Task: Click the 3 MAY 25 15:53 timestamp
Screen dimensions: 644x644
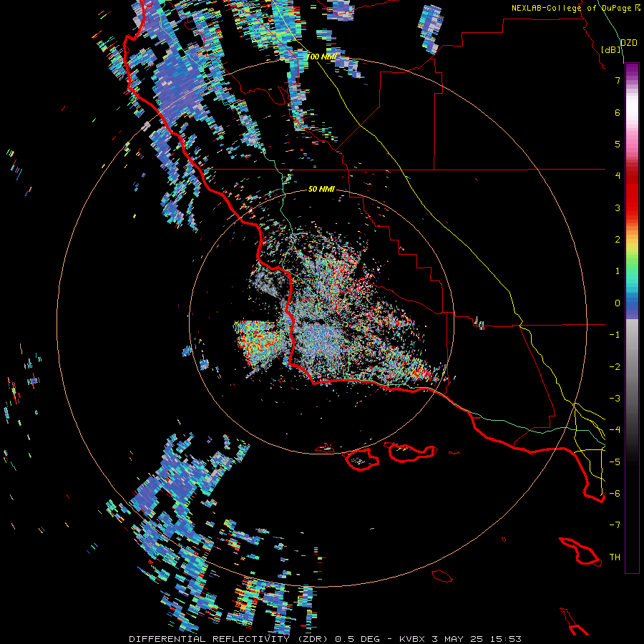Action: pyautogui.click(x=477, y=639)
